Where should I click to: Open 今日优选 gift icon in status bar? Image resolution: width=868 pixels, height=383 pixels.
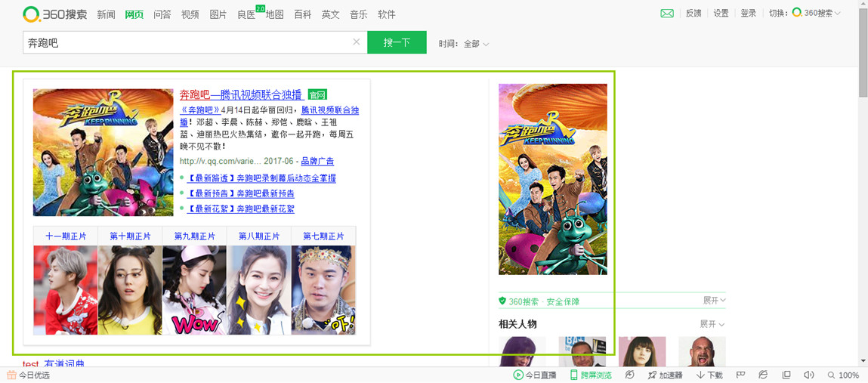pos(11,375)
